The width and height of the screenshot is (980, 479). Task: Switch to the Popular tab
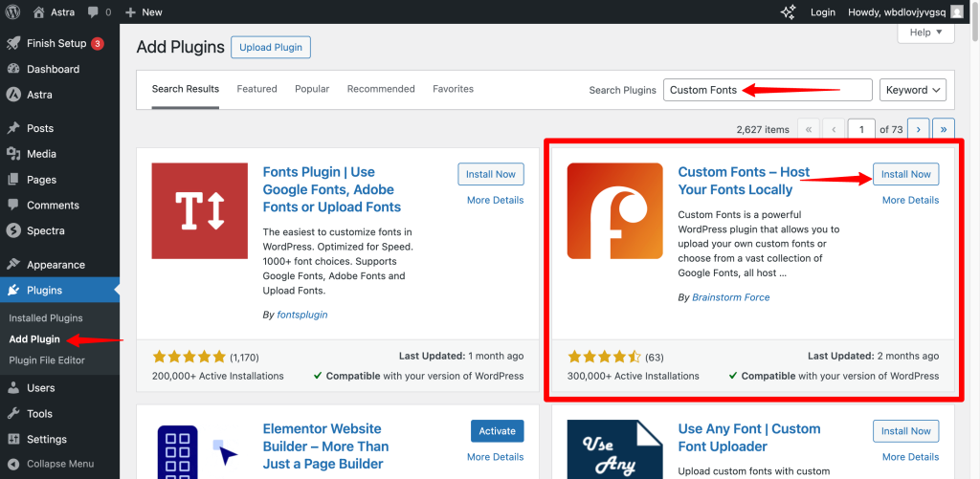click(312, 89)
